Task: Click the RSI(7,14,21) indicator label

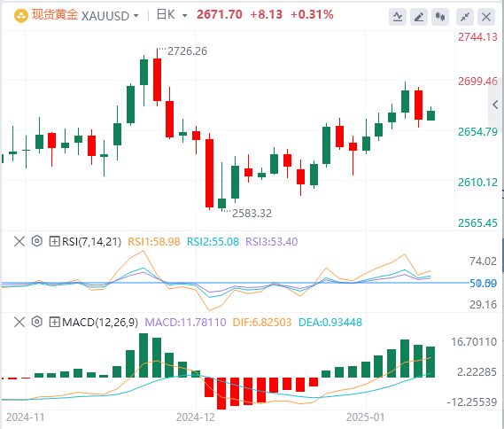Action: pyautogui.click(x=91, y=241)
